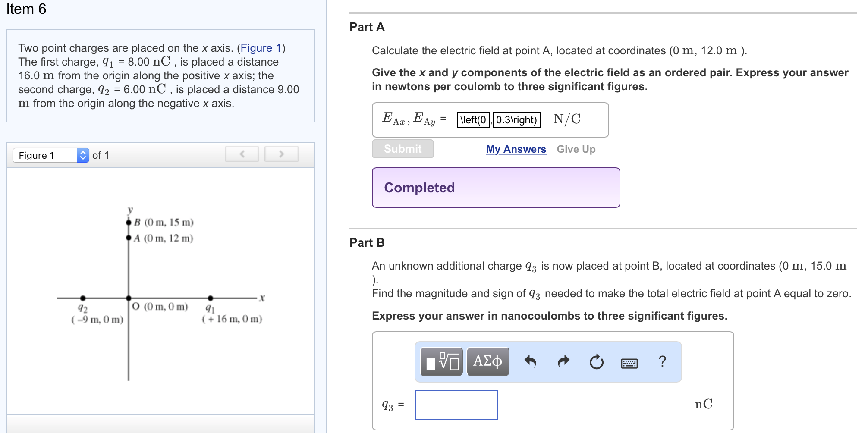This screenshot has width=868, height=433.
Task: Open the Figure 1 hyperlink
Action: point(261,48)
